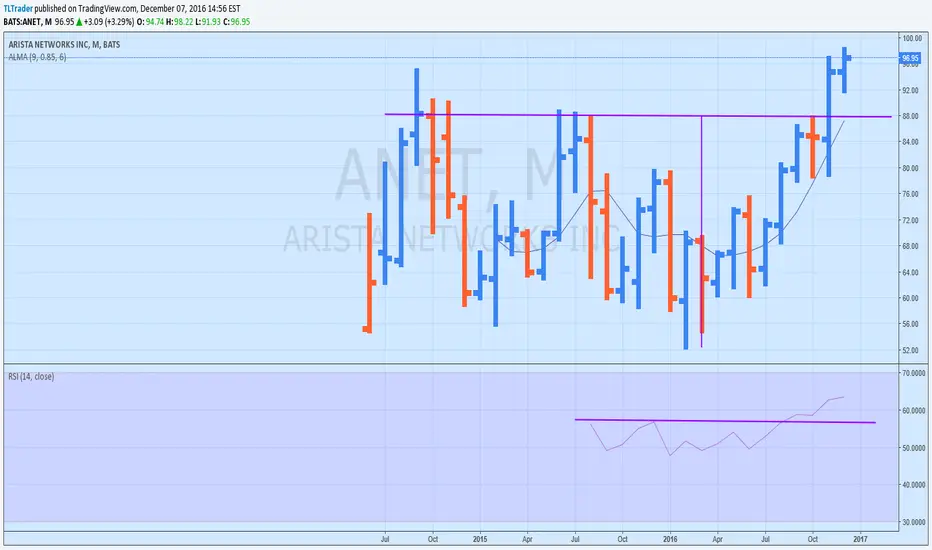The height and width of the screenshot is (550, 932).
Task: Click the 2015 label on time axis
Action: [x=480, y=539]
